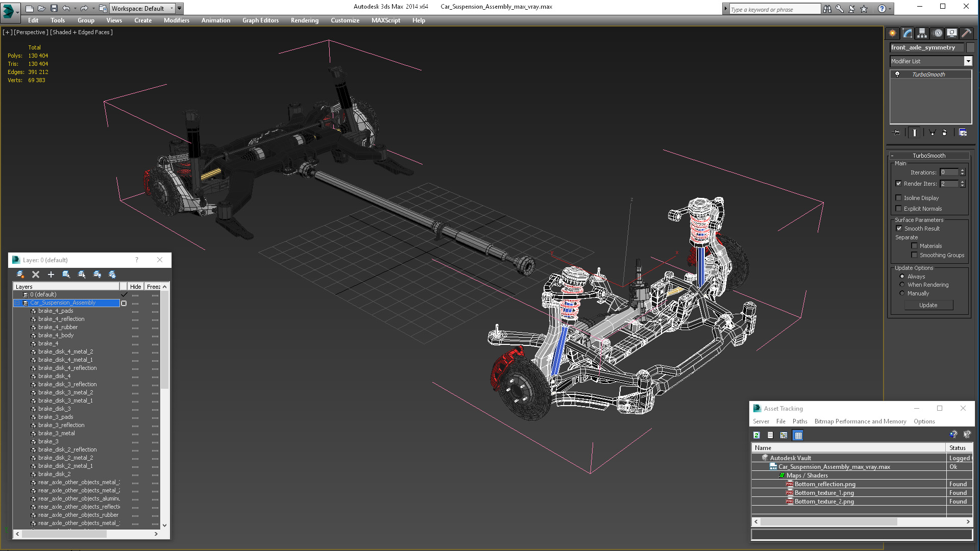This screenshot has width=980, height=551.
Task: Open the Motion command panel tab
Action: tap(938, 33)
